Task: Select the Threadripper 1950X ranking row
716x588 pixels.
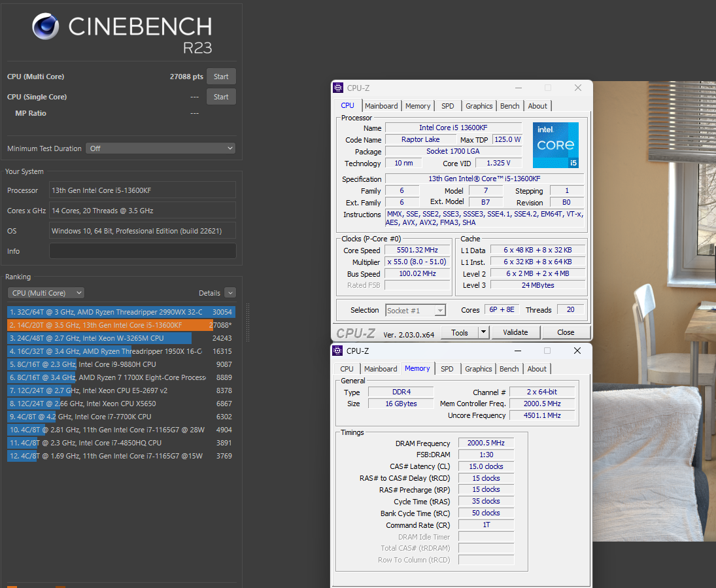Action: [121, 351]
